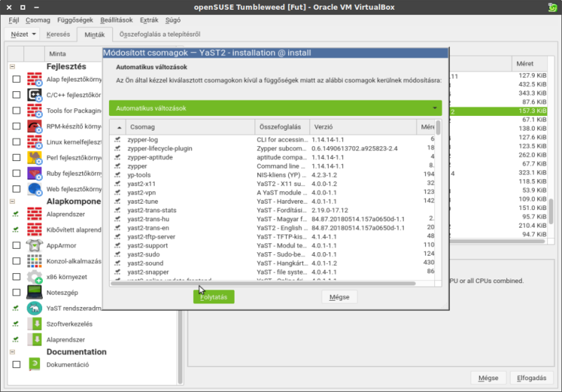Click the AppArmor shield icon

pos(34,245)
